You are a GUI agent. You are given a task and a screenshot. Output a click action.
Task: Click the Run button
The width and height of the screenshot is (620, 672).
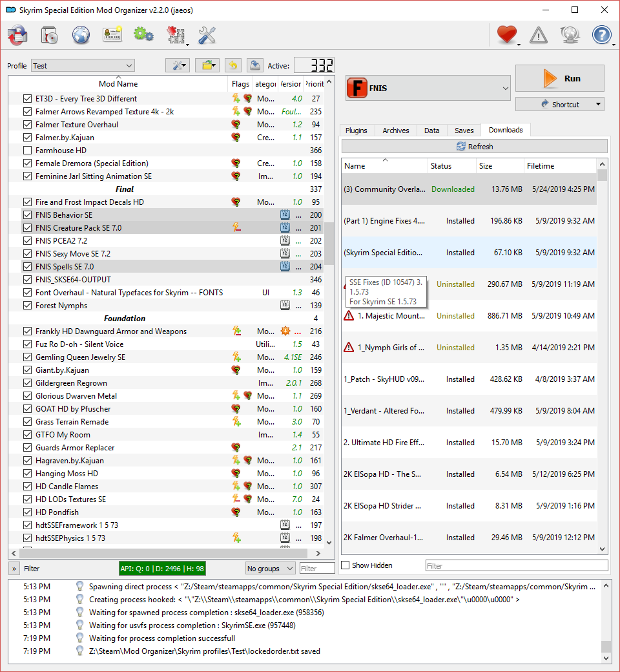click(560, 78)
